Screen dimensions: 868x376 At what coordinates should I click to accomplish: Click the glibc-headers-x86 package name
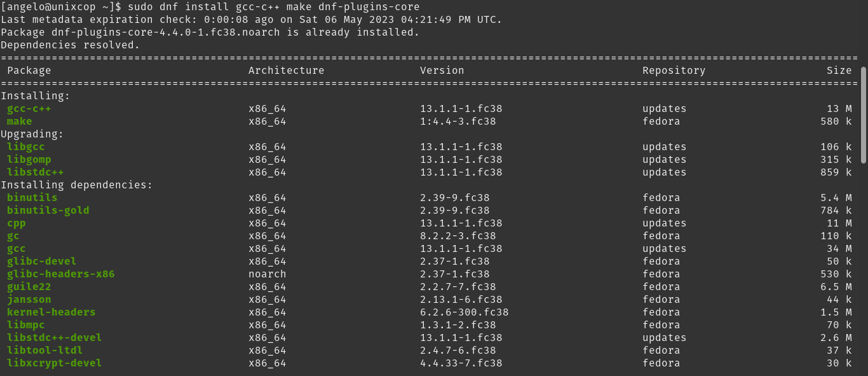(61, 274)
